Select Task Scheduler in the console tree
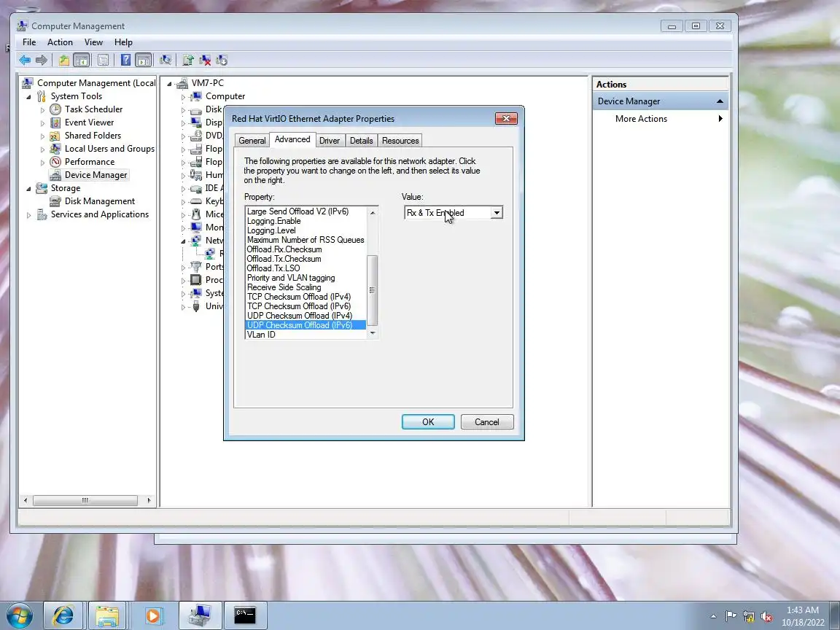The image size is (840, 630). coord(93,109)
